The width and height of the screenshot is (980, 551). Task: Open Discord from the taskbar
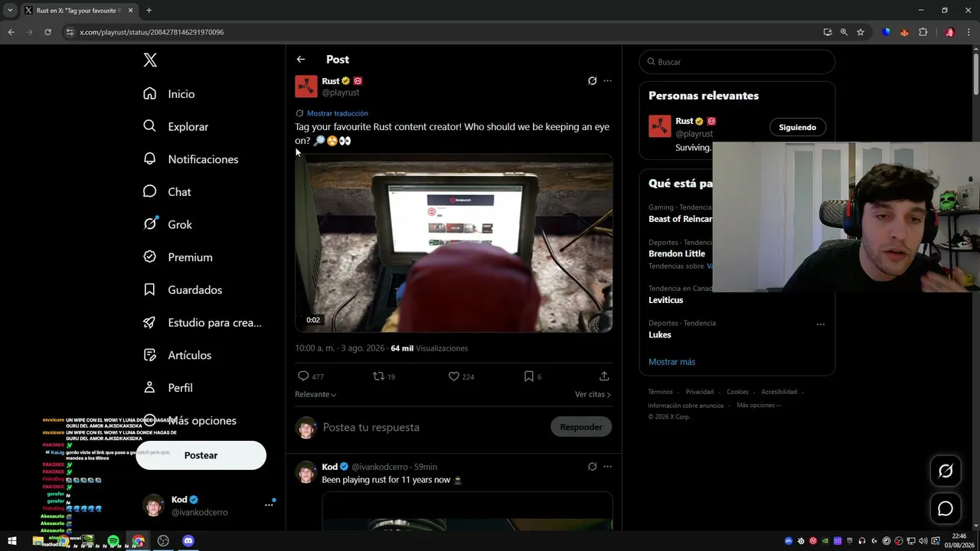[188, 541]
